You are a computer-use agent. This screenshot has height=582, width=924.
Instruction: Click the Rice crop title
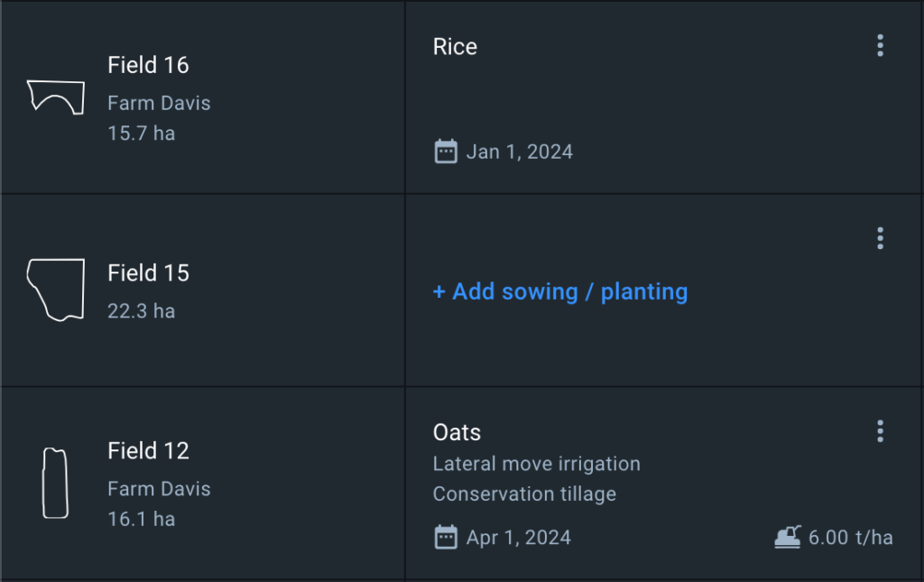[x=455, y=47]
